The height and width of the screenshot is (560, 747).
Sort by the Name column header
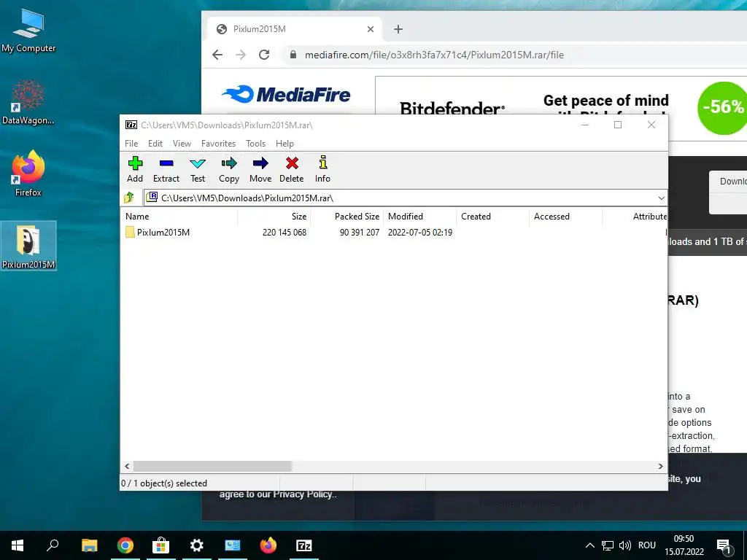(179, 216)
